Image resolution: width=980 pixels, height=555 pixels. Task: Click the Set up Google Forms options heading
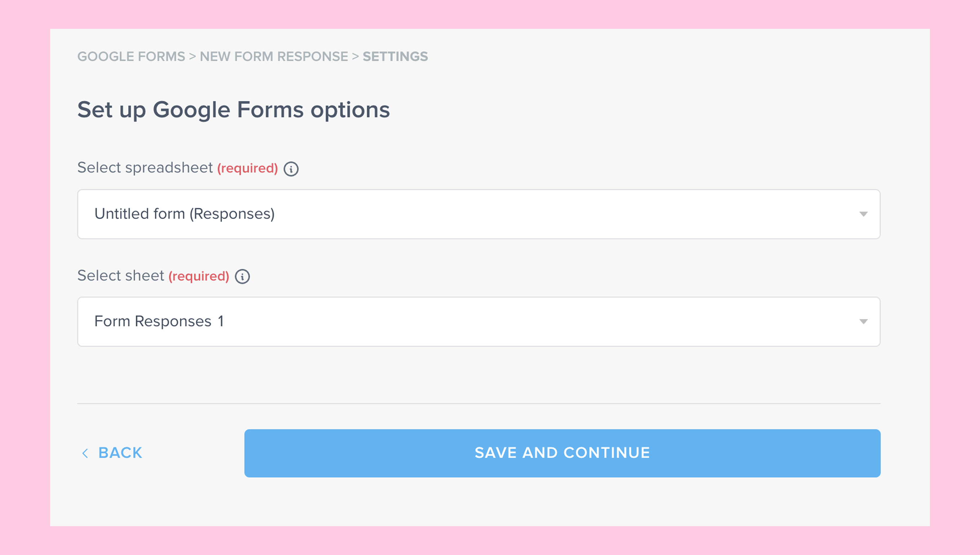click(x=233, y=110)
